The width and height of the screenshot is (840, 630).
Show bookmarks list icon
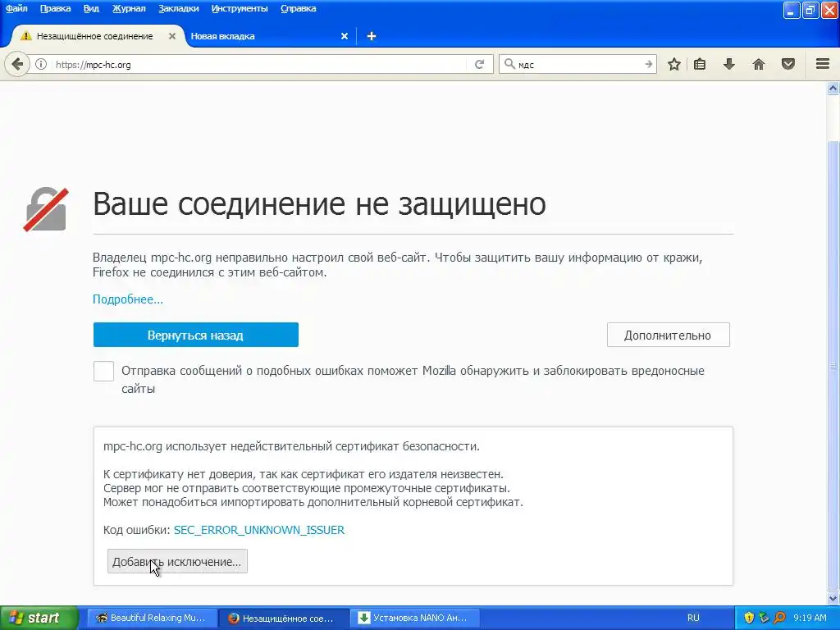coord(700,64)
